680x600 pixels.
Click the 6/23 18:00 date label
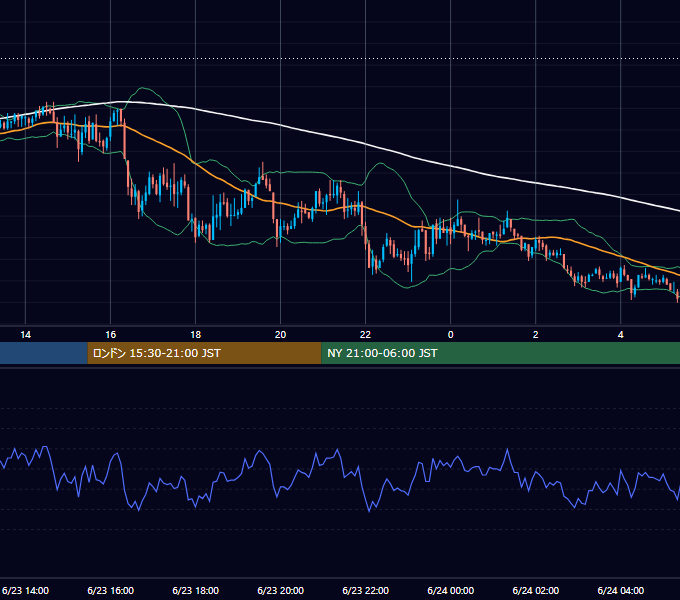point(196,590)
